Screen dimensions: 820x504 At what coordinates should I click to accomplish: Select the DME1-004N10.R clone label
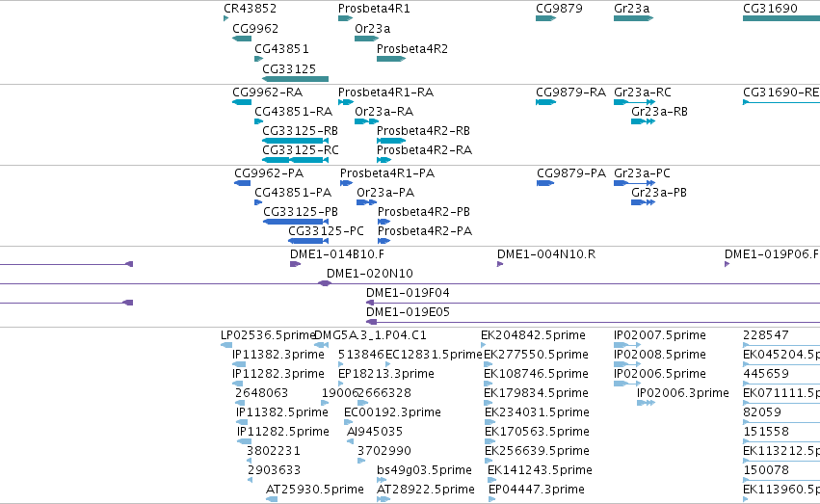coord(546,254)
